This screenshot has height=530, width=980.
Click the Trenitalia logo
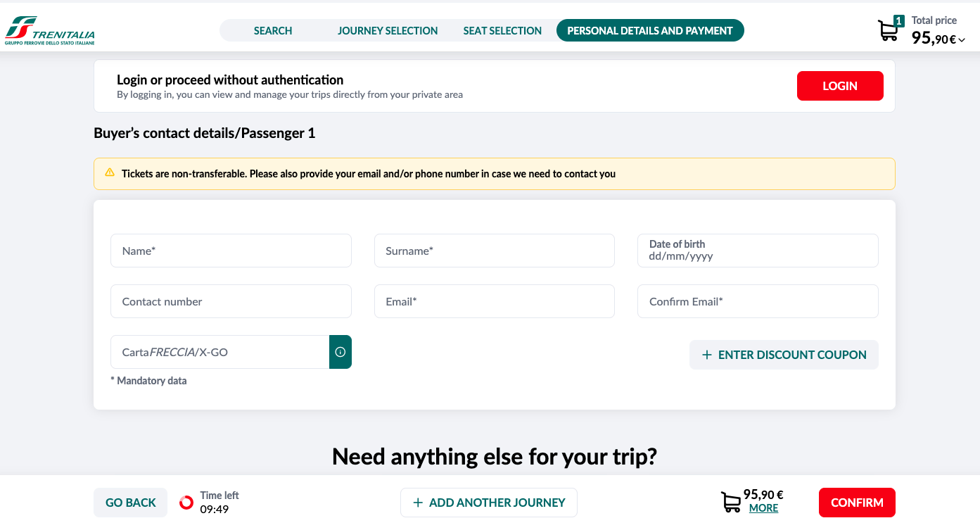pyautogui.click(x=49, y=30)
